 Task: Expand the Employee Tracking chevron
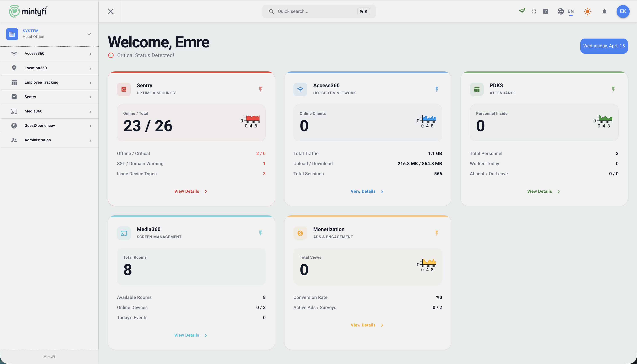[90, 83]
